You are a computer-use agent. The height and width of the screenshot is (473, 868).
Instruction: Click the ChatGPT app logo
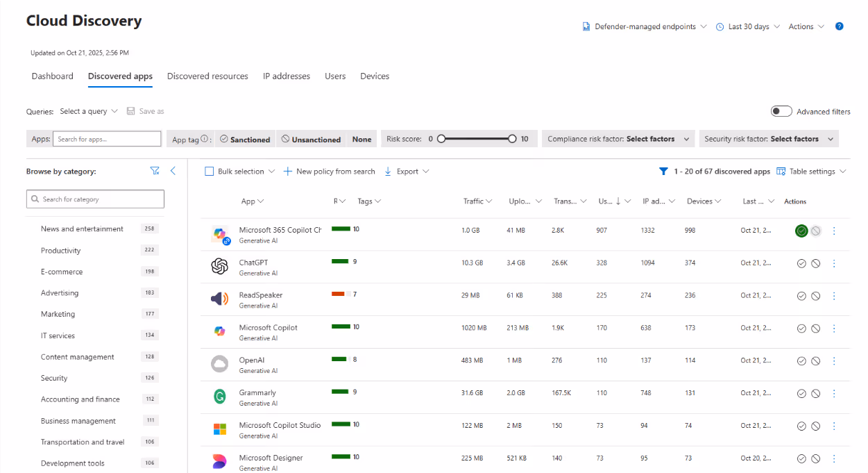pos(219,267)
